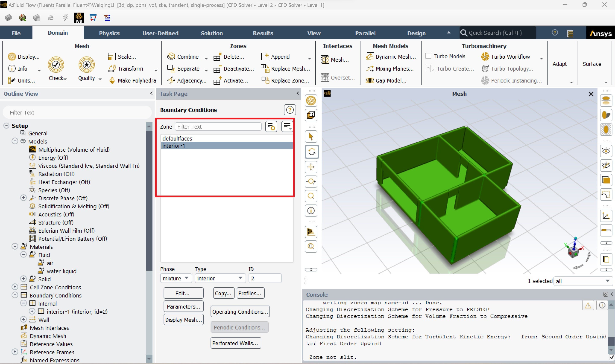Viewport: 615px width, 364px height.
Task: Switch to the Physics ribbon tab
Action: [x=109, y=33]
